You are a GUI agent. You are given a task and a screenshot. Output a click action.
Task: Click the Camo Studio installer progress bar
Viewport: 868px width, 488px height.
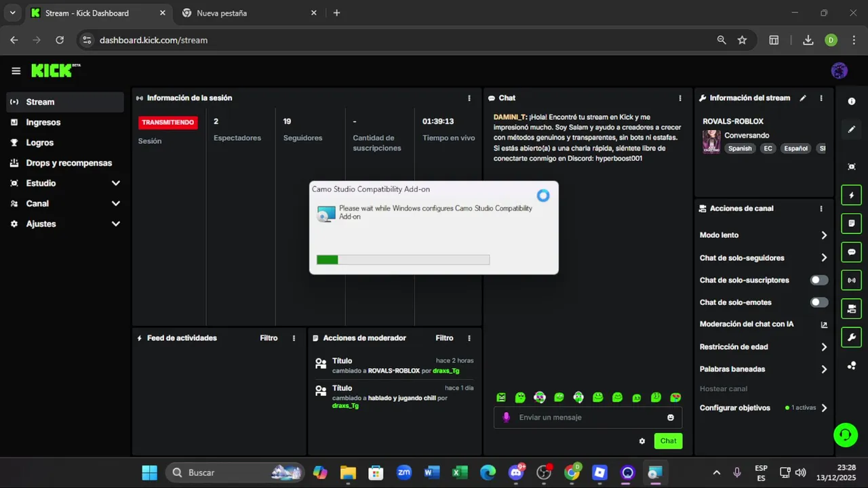403,260
